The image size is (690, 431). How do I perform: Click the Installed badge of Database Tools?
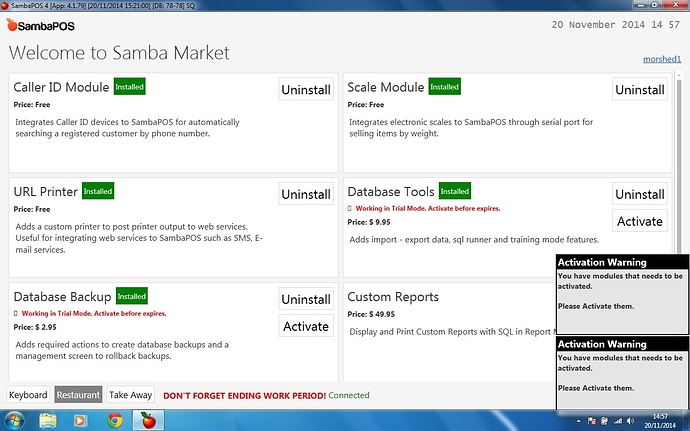pos(455,191)
